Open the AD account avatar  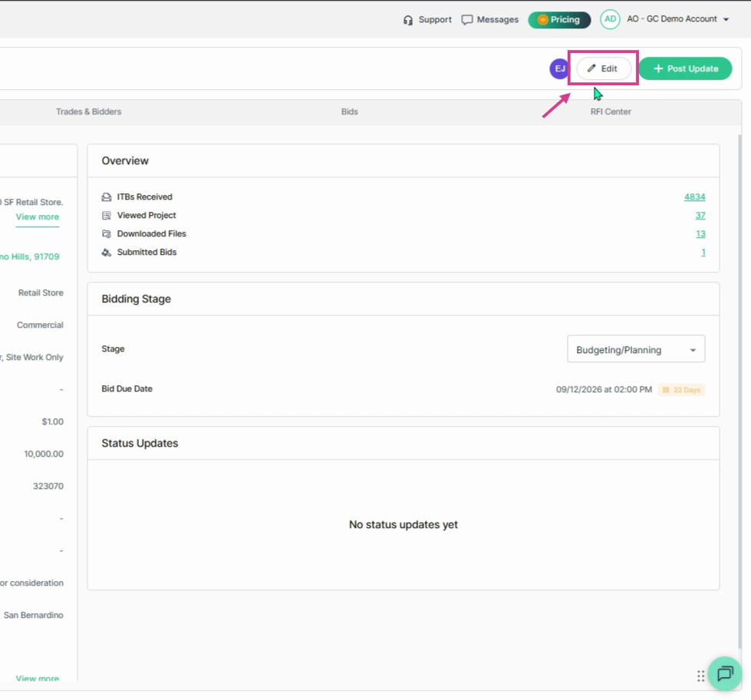pyautogui.click(x=610, y=19)
